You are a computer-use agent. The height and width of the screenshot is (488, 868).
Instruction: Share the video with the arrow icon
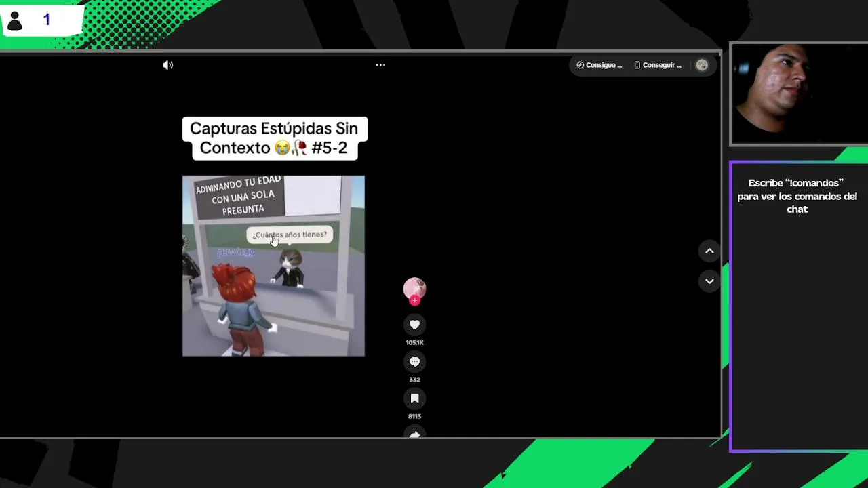(x=414, y=432)
